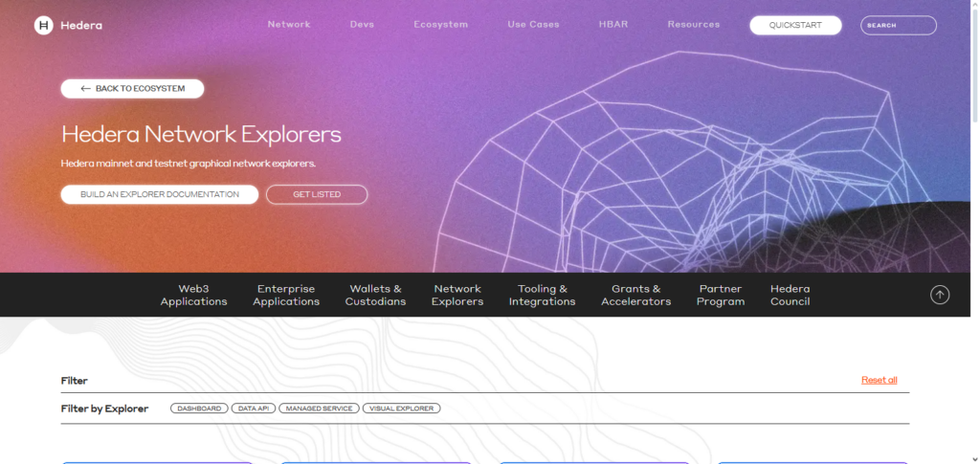Screen dimensions: 980x464
Task: Focus the Search input field
Action: [x=898, y=26]
